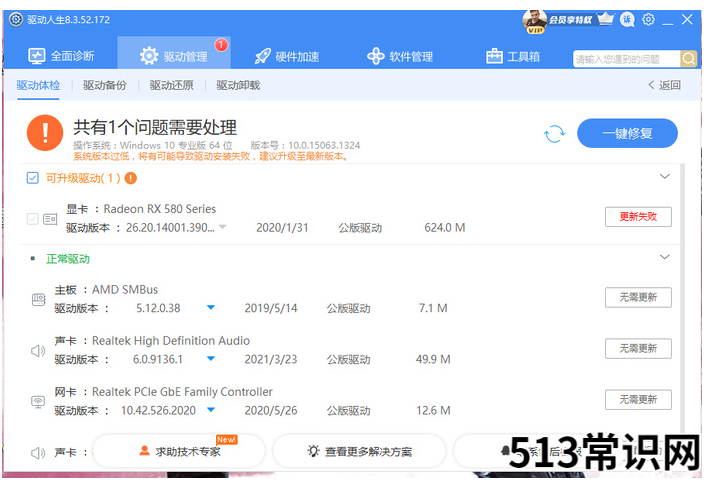Open Radeon driver version dropdown

222,227
